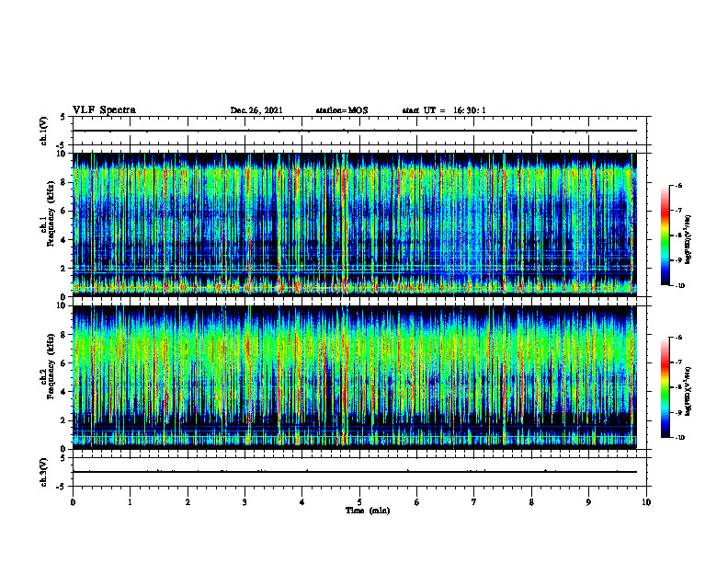Click the "-7" value on ch.2 colorbar
The image size is (728, 563).
pyautogui.click(x=677, y=362)
